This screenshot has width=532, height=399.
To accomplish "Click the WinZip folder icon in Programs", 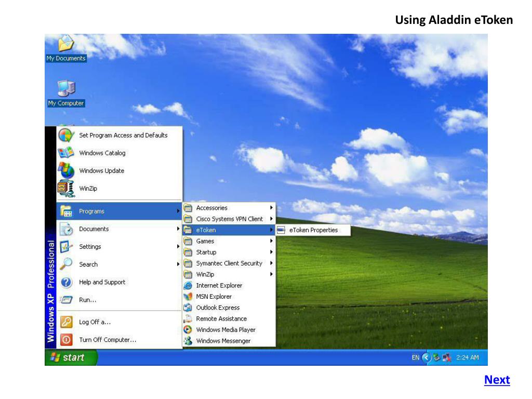I will [188, 274].
